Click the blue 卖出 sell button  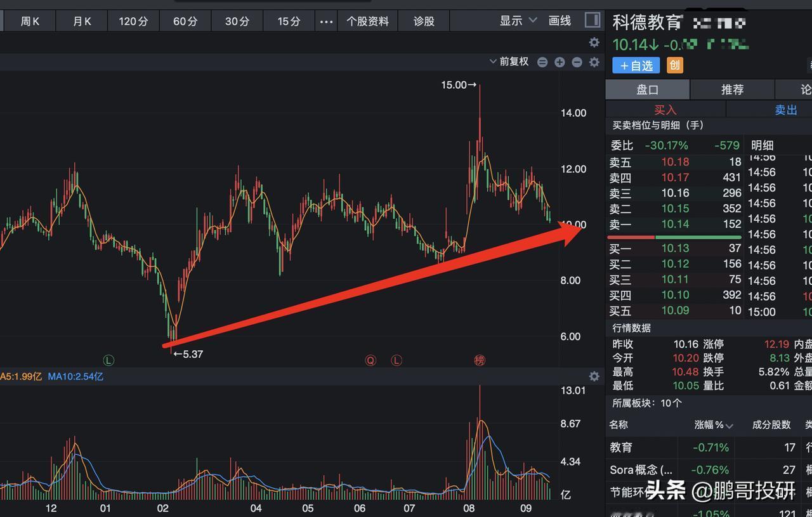(x=786, y=110)
